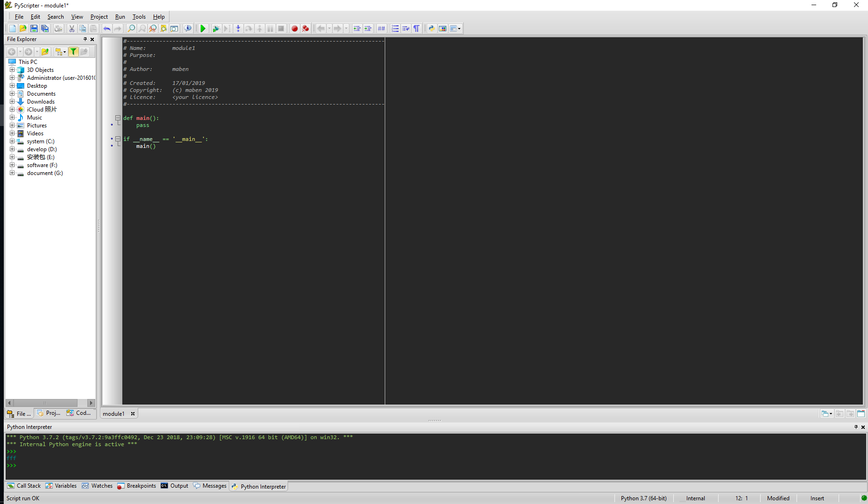This screenshot has height=504, width=868.
Task: Select software (F:) drive
Action: coord(42,165)
